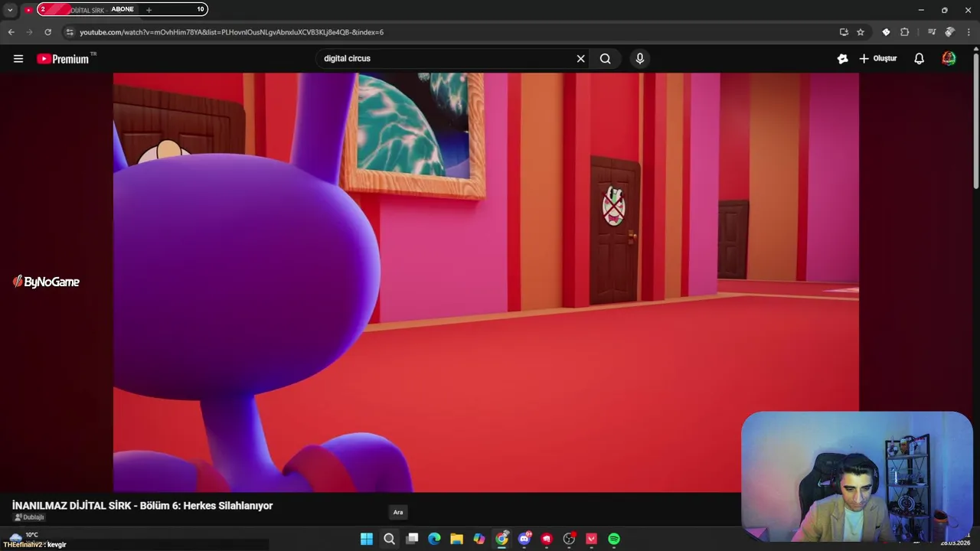Open YouTube notifications bell

point(920,59)
